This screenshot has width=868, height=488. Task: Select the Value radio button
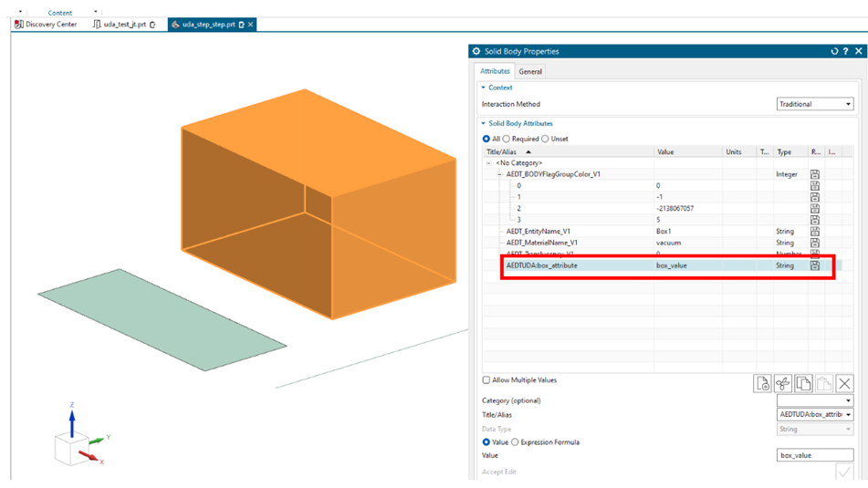(x=486, y=442)
